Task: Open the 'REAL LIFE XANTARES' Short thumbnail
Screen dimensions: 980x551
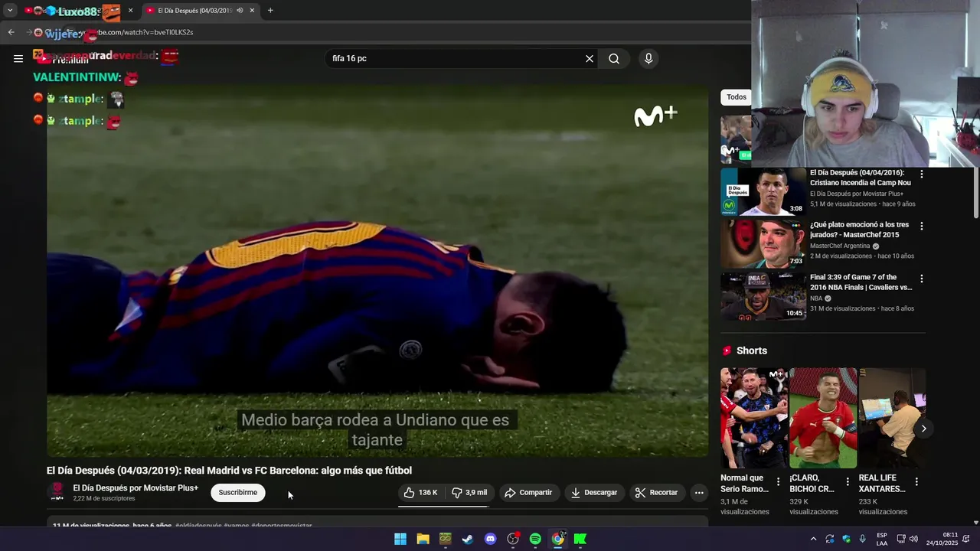Action: [x=892, y=418]
